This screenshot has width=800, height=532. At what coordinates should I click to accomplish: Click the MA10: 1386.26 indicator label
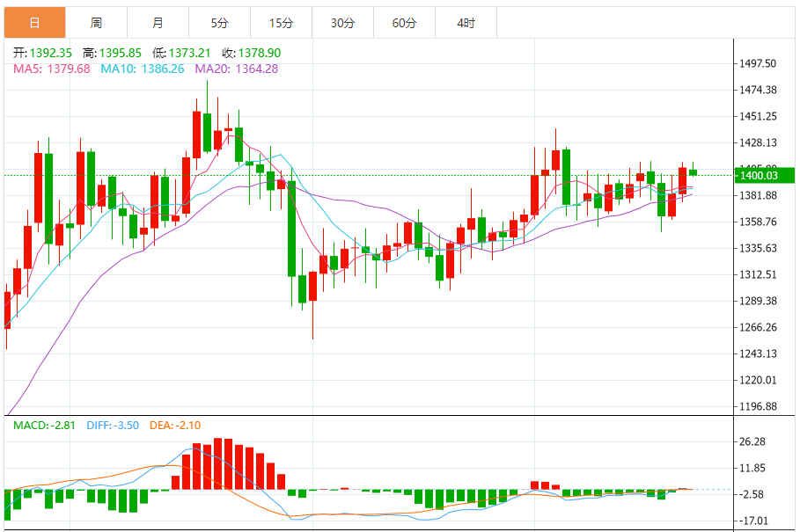pyautogui.click(x=143, y=69)
